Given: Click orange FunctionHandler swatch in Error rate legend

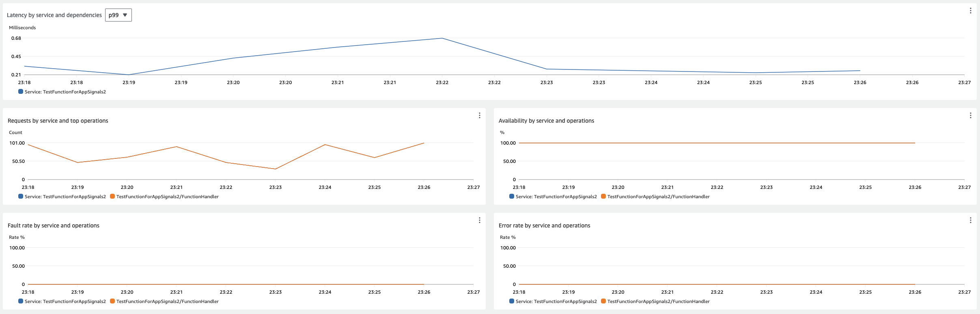Looking at the screenshot, I should 603,301.
